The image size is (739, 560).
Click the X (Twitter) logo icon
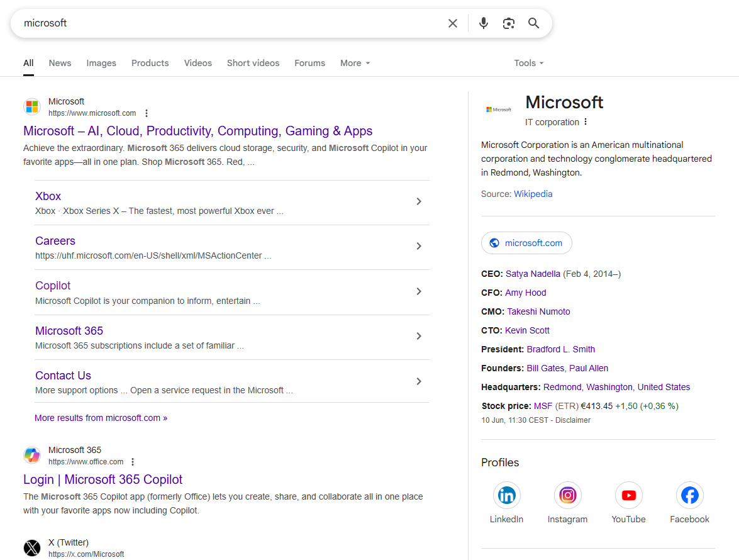tap(32, 548)
